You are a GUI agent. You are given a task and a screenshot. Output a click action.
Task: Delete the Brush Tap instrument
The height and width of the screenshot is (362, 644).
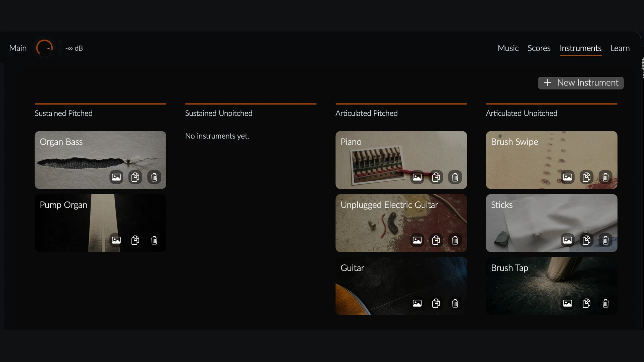pyautogui.click(x=605, y=303)
